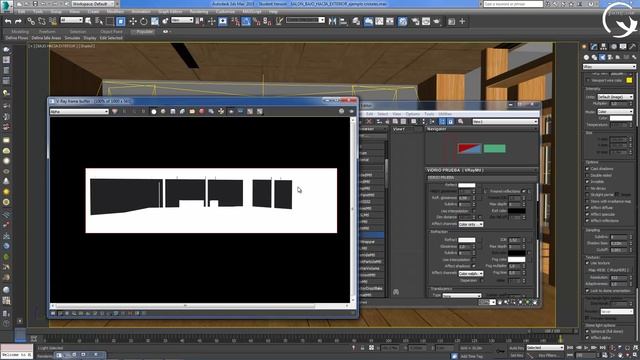Toggle the Use texture checkbox

tap(588, 263)
